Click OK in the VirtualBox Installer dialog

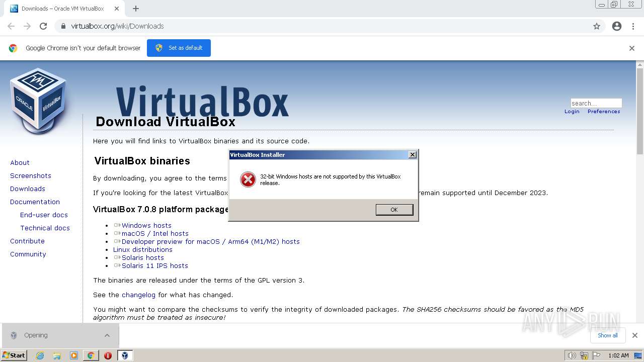(x=394, y=210)
